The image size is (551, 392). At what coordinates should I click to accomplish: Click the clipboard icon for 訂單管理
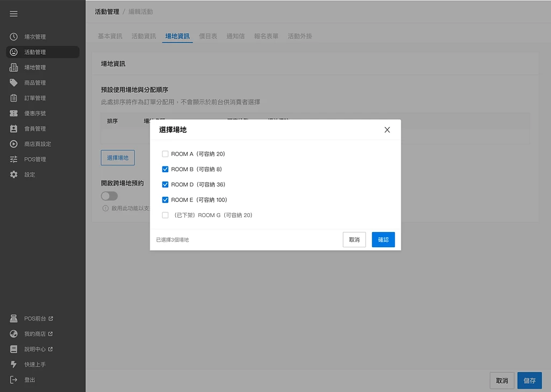tap(13, 98)
